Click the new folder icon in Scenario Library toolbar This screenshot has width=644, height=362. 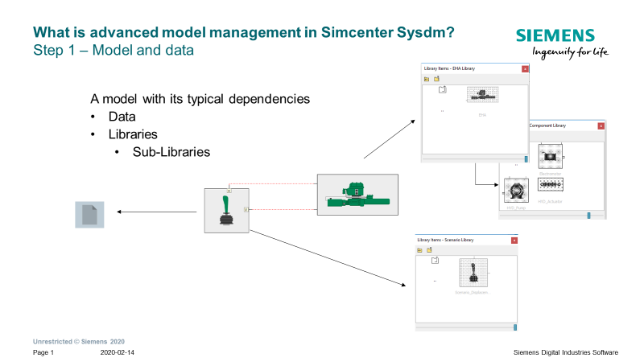click(x=429, y=250)
